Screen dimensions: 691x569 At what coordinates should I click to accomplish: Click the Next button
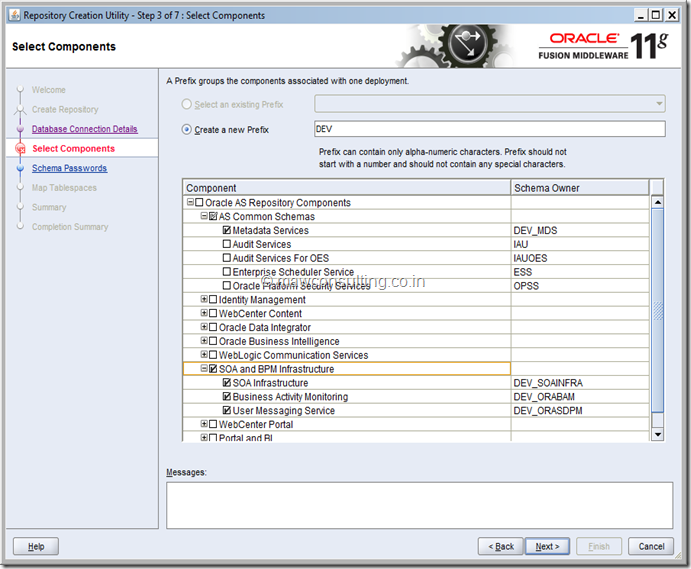547,547
